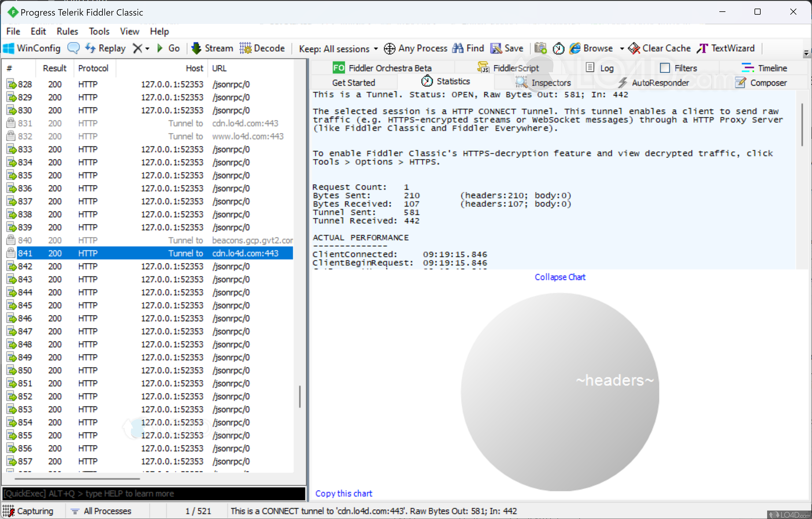Toggle Stream mode in toolbar
Viewport: 812px width, 519px height.
[212, 49]
